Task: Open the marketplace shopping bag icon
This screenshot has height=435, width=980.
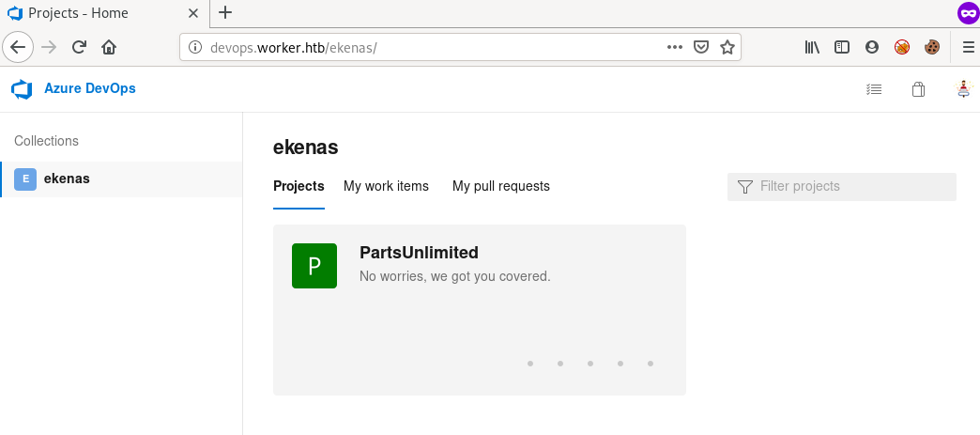Action: [x=918, y=90]
